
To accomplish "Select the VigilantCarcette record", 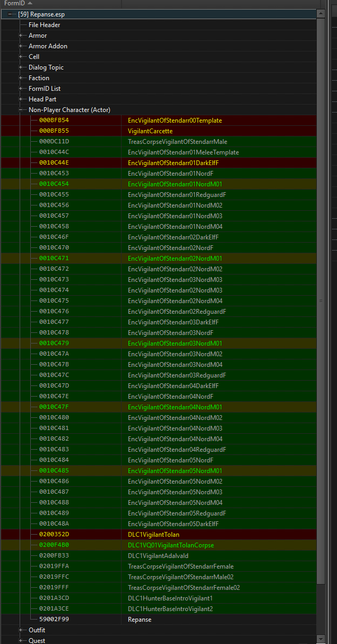I will click(x=159, y=131).
